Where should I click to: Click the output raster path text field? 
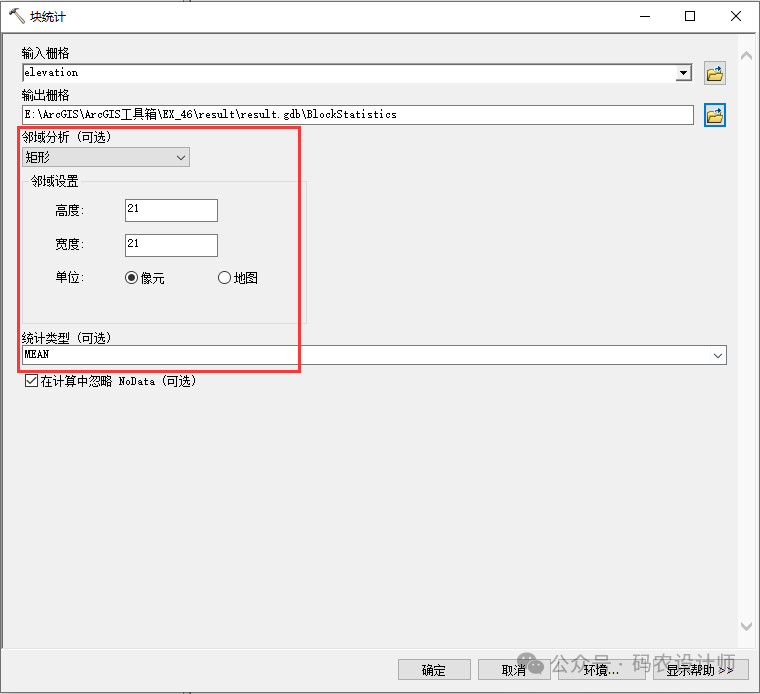coord(357,115)
